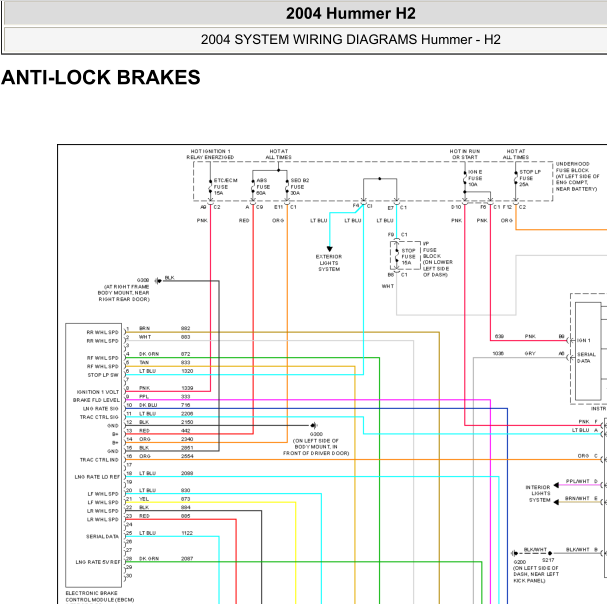Viewport: 607px width, 604px height.
Task: Click the 'DK GRN' wire color at pin 28
Action: click(x=149, y=558)
